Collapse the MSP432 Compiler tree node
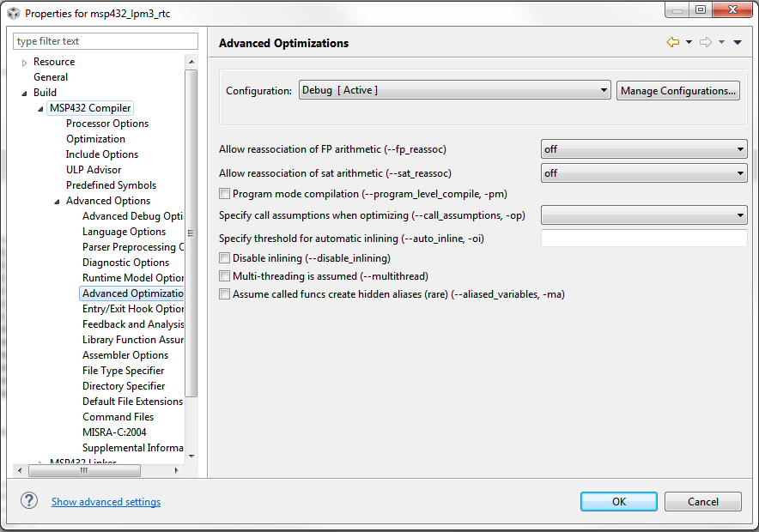The width and height of the screenshot is (759, 532). pos(40,109)
